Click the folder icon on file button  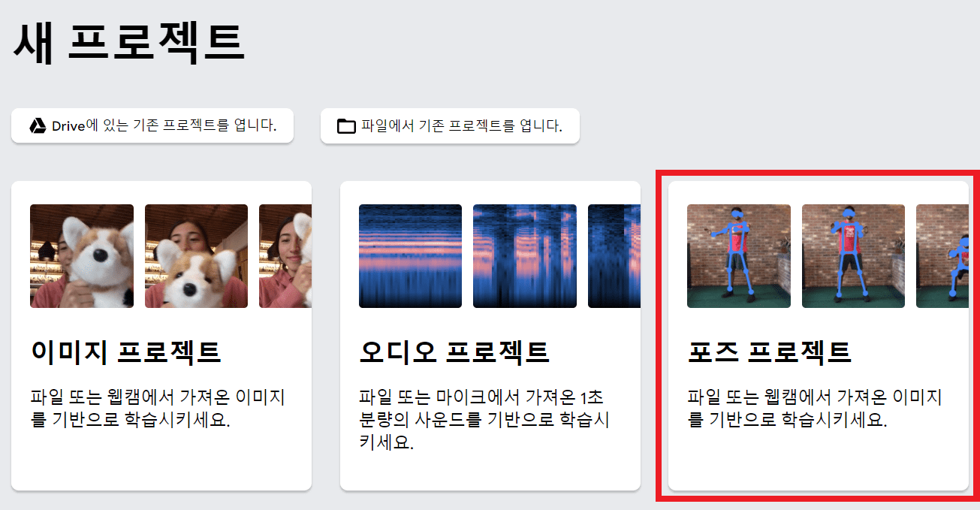pos(346,125)
